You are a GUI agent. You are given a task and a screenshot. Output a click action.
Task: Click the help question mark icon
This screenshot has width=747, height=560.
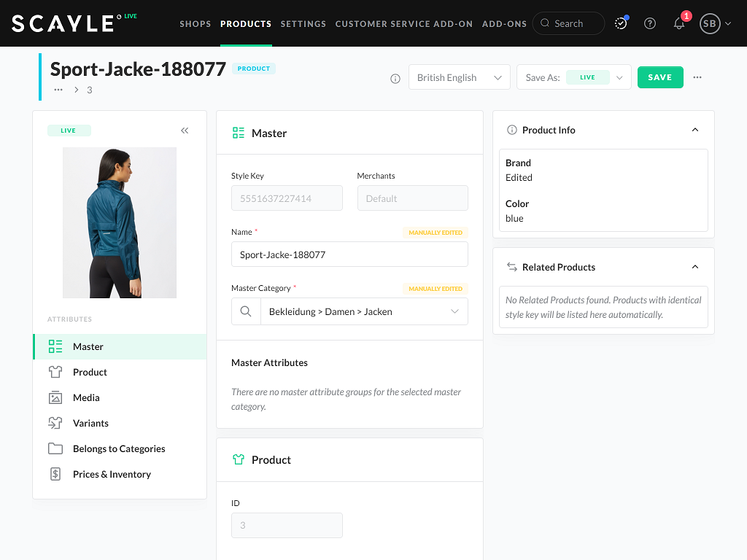tap(649, 23)
